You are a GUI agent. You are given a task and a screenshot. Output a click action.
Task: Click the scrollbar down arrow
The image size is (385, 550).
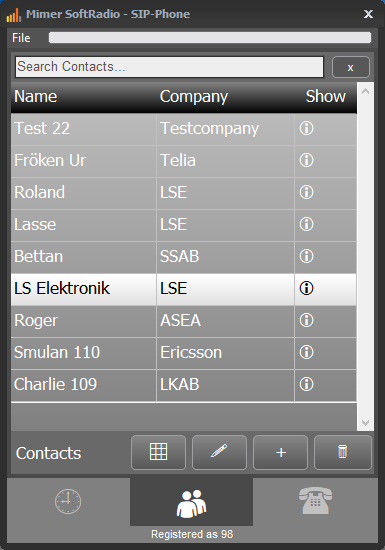tap(365, 422)
